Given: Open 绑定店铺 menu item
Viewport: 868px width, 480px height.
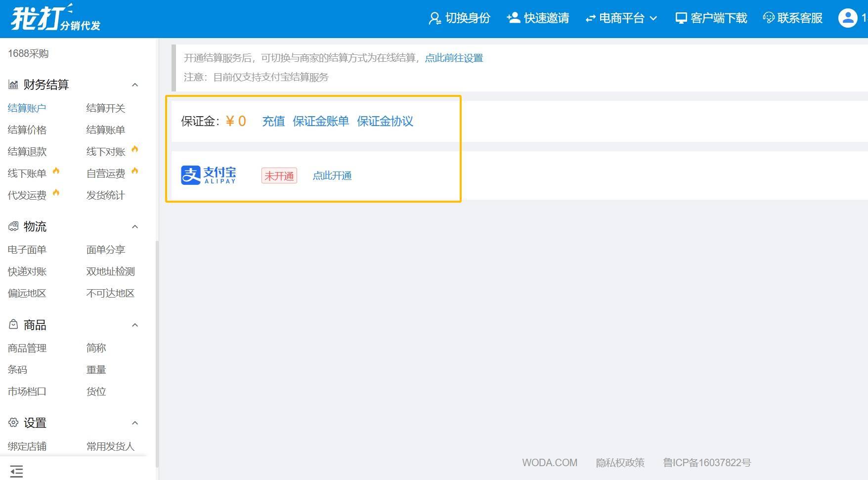Looking at the screenshot, I should coord(27,446).
